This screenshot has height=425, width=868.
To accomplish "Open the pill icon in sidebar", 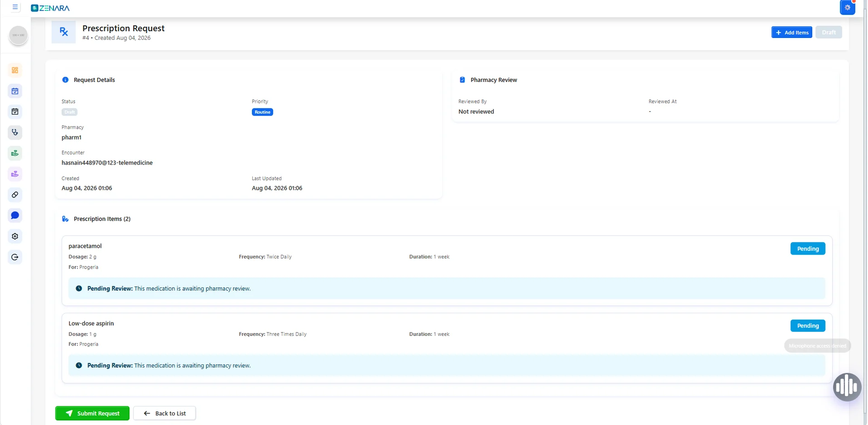I will pos(15,195).
